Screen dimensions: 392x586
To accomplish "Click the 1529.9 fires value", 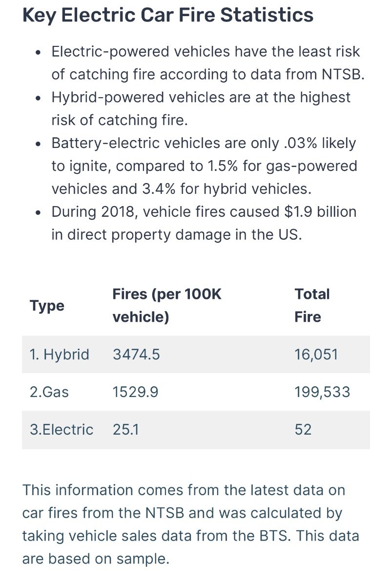I will [135, 392].
